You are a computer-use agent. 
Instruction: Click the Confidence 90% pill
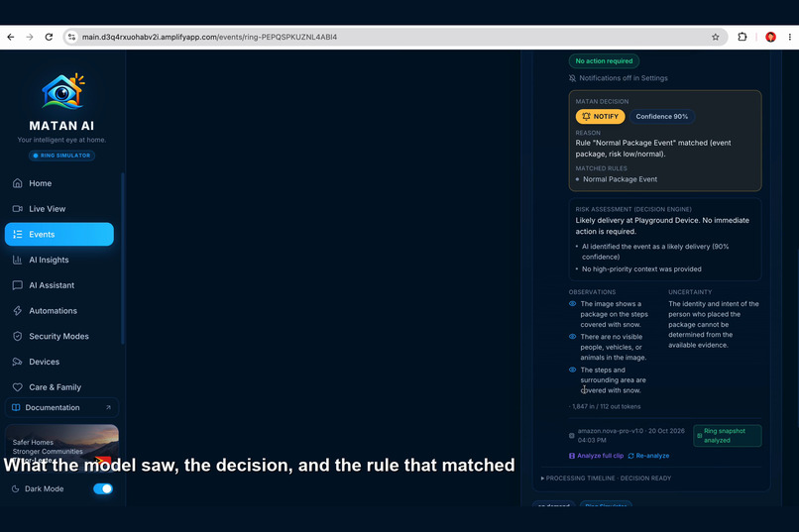[x=661, y=117]
